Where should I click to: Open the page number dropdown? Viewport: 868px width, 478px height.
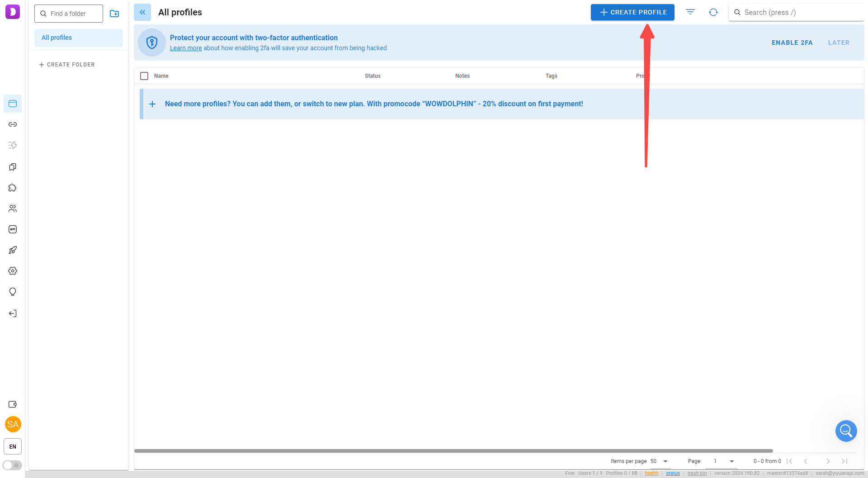722,461
